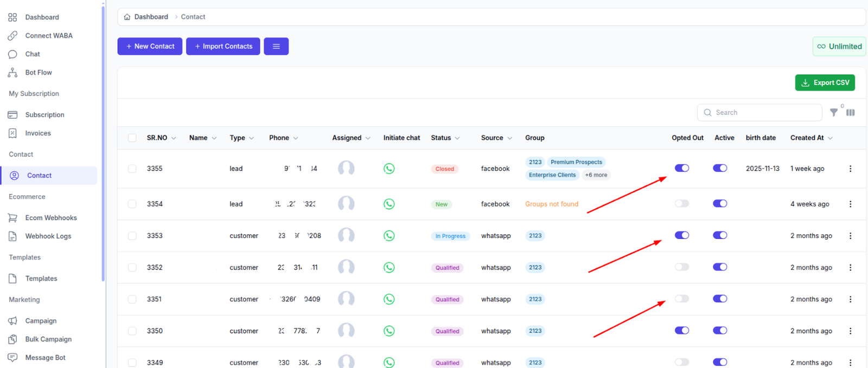868x368 pixels.
Task: Click In Progress status for contact 3353
Action: pyautogui.click(x=450, y=236)
